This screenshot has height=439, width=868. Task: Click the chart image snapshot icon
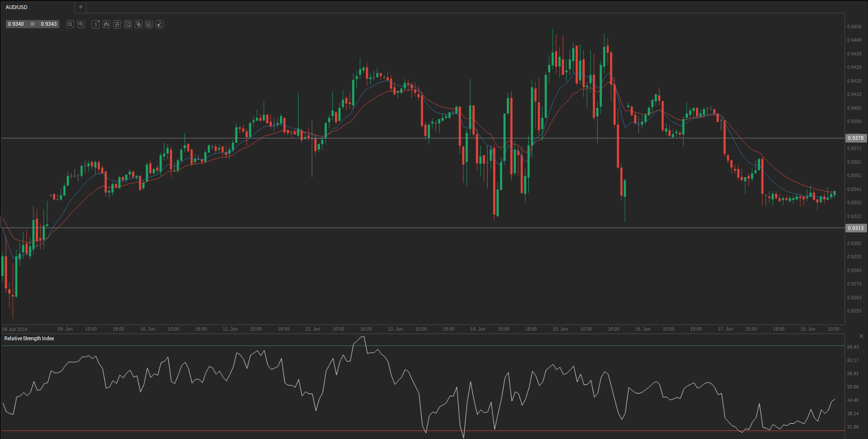tap(128, 24)
